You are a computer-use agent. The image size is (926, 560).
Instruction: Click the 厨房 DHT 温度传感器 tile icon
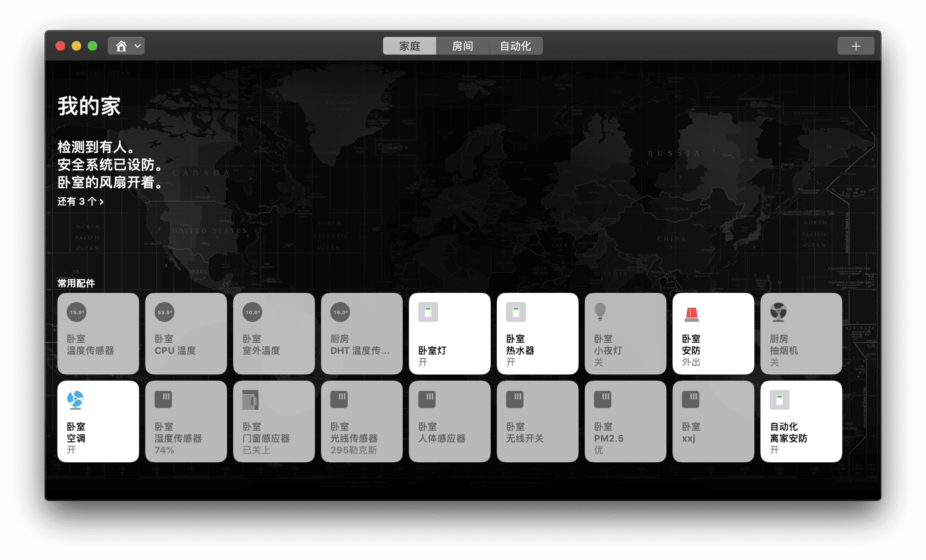340,311
